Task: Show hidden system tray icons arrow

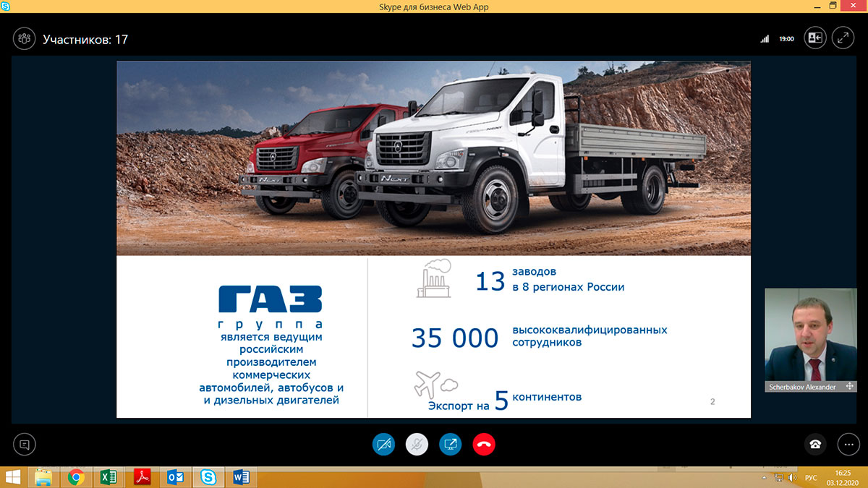Action: click(x=765, y=478)
